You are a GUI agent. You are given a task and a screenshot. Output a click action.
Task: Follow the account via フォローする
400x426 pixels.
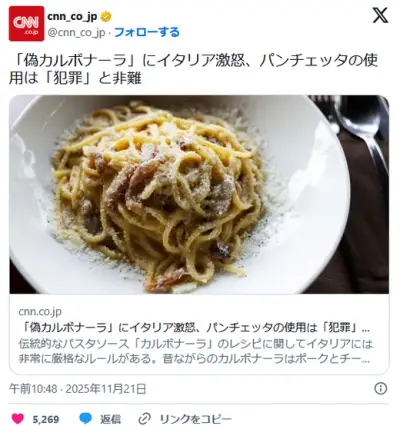coord(147,32)
